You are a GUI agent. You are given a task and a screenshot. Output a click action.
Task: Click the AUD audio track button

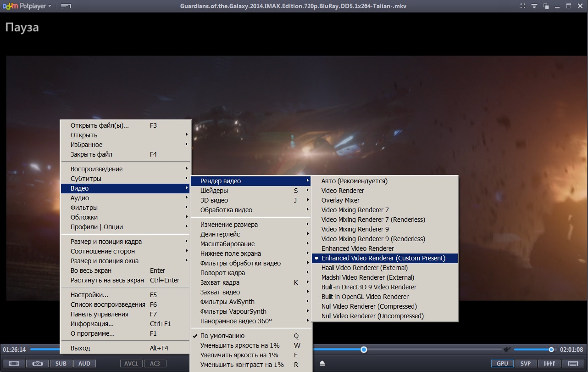[84, 363]
